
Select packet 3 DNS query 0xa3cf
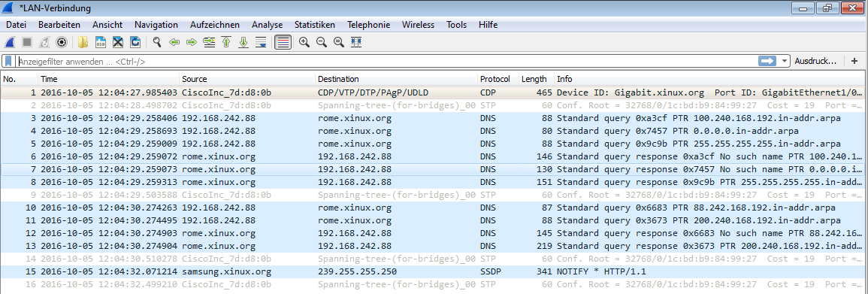tap(432, 118)
